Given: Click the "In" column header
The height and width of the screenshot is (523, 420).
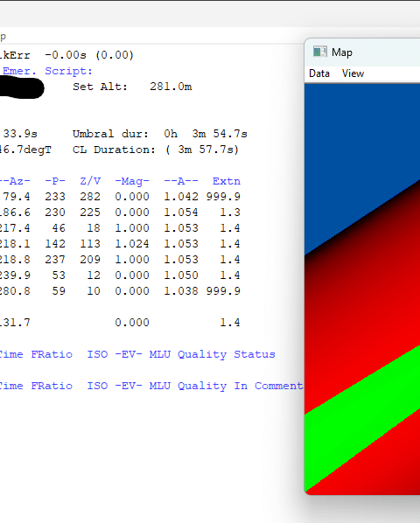Looking at the screenshot, I should [x=241, y=386].
